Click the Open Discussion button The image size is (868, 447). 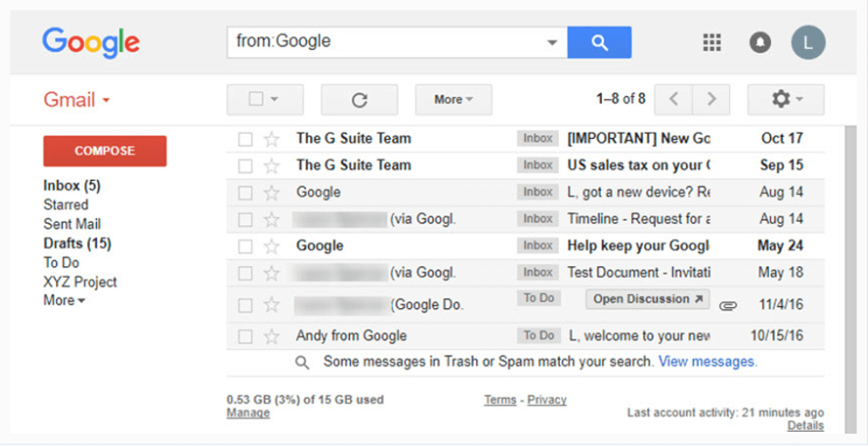(648, 299)
